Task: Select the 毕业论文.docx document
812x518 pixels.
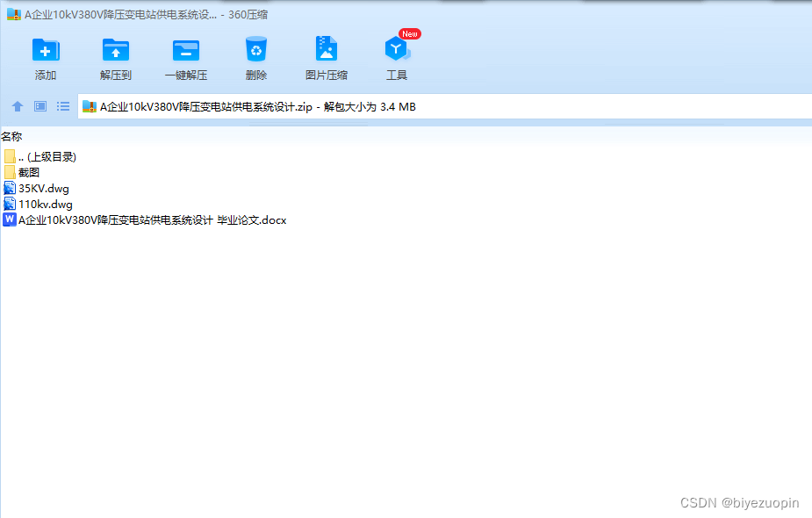Action: click(145, 220)
